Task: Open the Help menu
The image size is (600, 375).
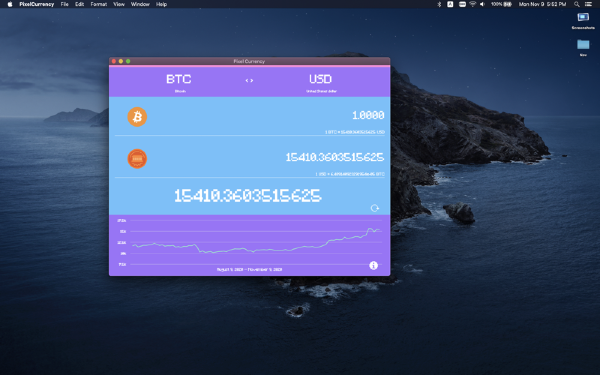Action: coord(161,4)
